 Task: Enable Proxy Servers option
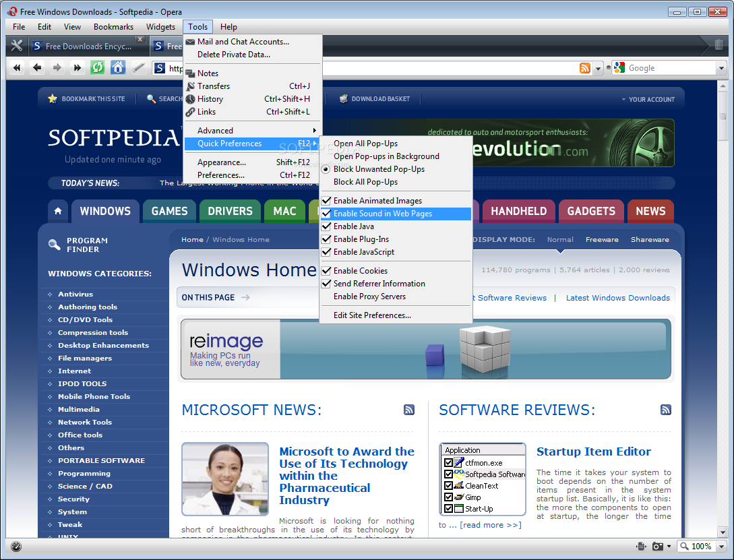tap(396, 297)
